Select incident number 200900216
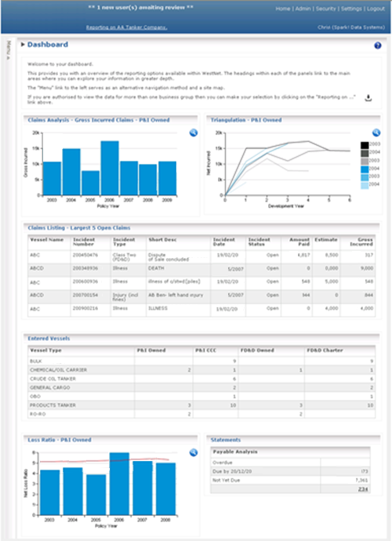This screenshot has height=541, width=392. pyautogui.click(x=85, y=308)
